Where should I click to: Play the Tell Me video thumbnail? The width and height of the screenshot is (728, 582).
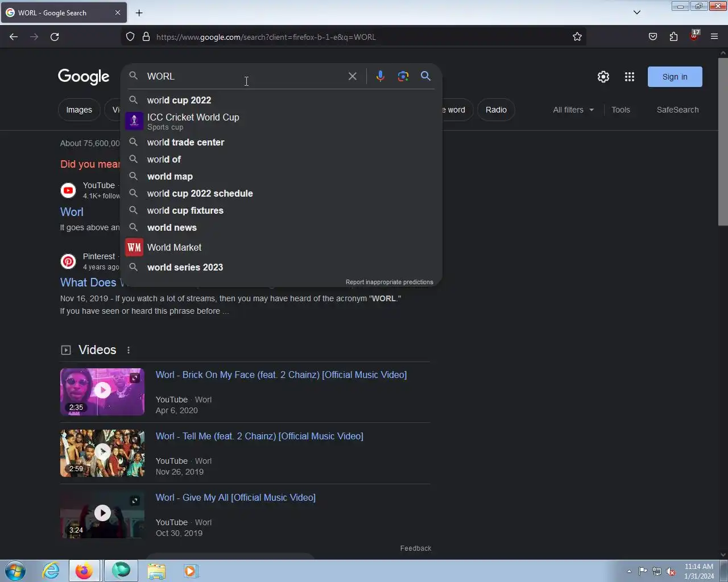pos(102,453)
